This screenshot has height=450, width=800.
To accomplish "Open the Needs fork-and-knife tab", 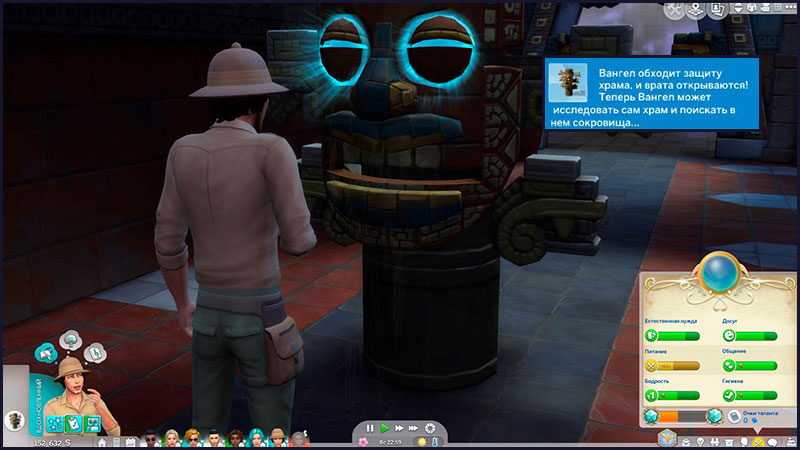I will point(759,442).
